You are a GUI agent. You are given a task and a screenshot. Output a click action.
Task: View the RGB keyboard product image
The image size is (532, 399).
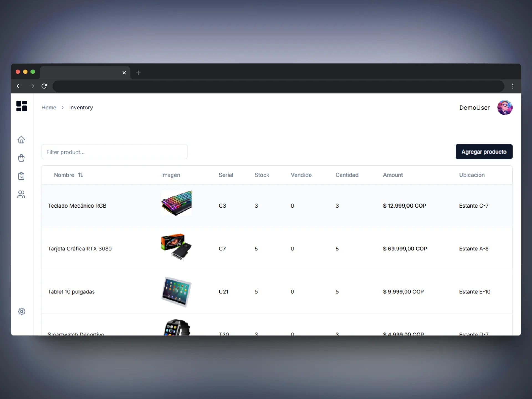click(176, 203)
